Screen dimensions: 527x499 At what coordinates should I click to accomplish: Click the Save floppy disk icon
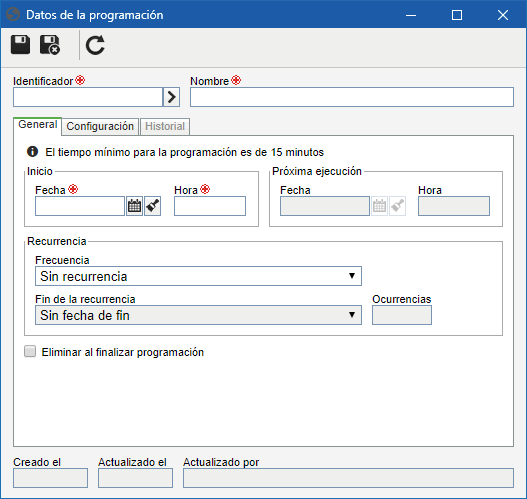tap(20, 45)
